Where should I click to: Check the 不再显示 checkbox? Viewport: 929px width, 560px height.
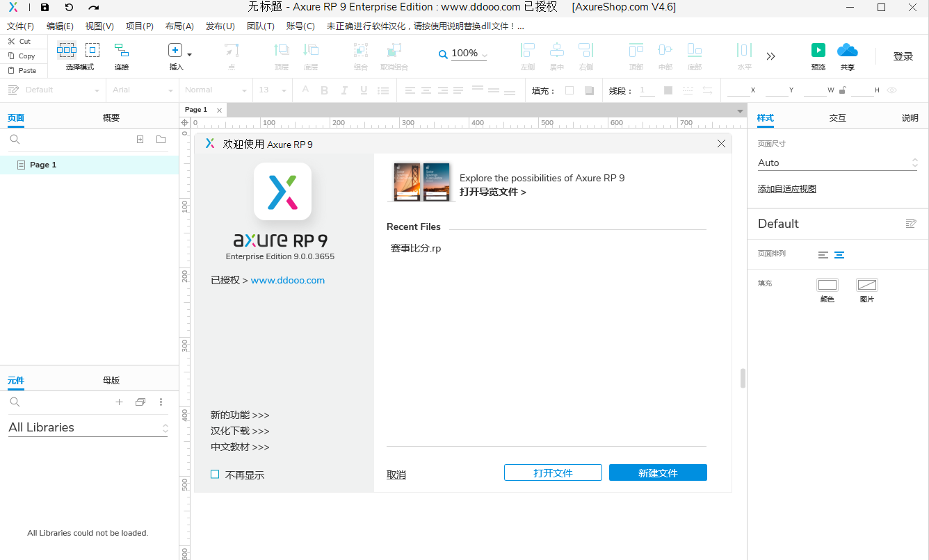point(215,475)
